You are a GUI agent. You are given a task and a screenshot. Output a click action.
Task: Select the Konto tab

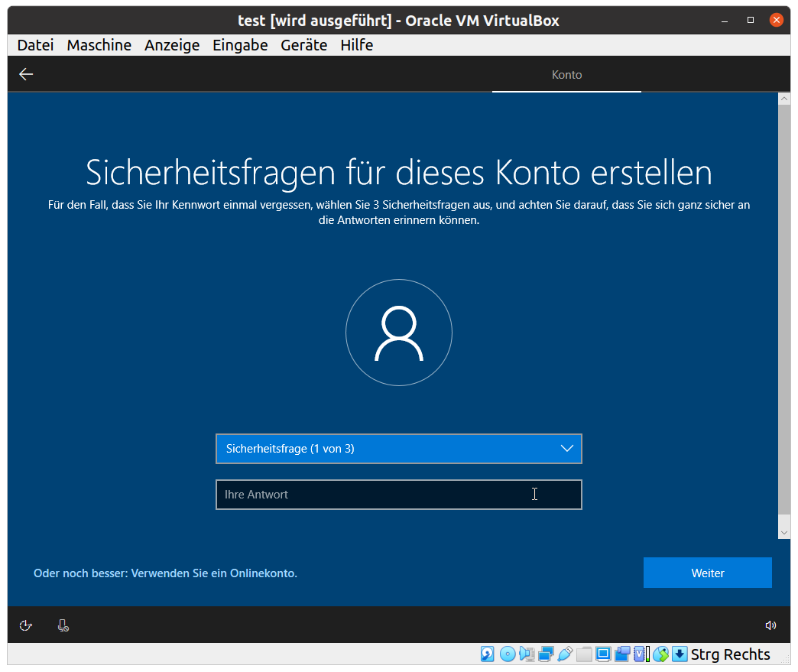[x=566, y=75]
